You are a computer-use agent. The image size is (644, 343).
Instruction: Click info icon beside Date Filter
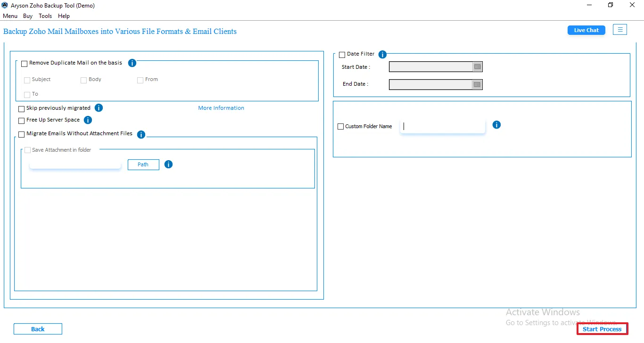pyautogui.click(x=383, y=55)
